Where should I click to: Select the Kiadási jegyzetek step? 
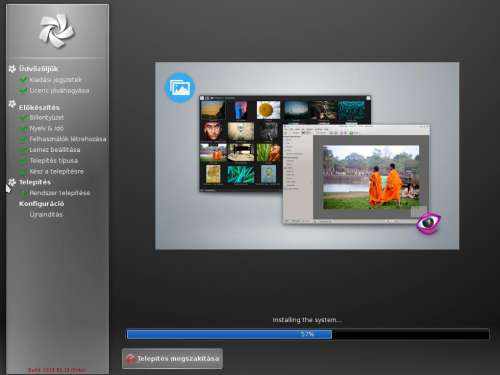pyautogui.click(x=55, y=80)
